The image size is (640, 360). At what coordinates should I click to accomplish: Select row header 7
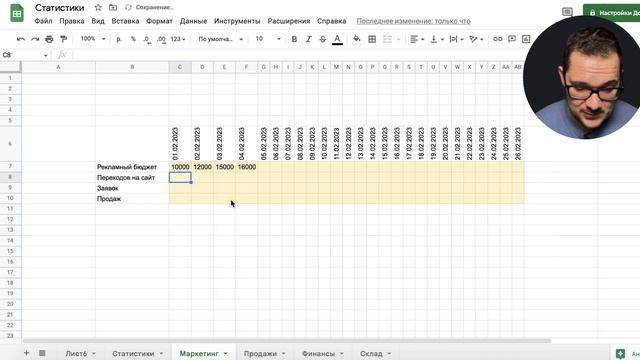(x=10, y=167)
